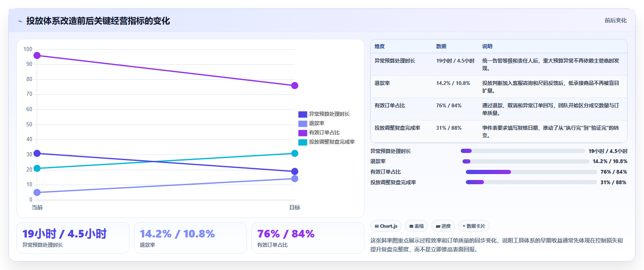Image resolution: width=644 pixels, height=270 pixels.
Task: Select 异常预算处理时长 in the table's 维度 column
Action: point(395,61)
